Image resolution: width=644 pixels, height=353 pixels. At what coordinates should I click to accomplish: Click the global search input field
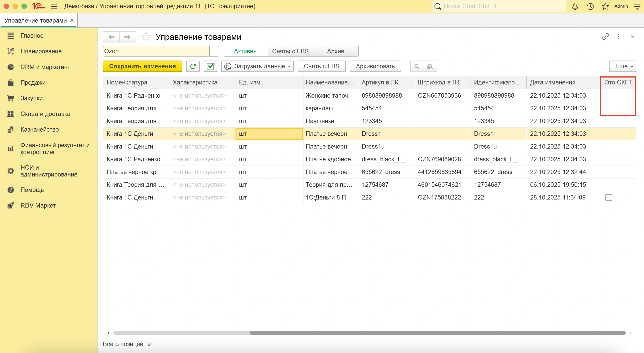pyautogui.click(x=502, y=6)
